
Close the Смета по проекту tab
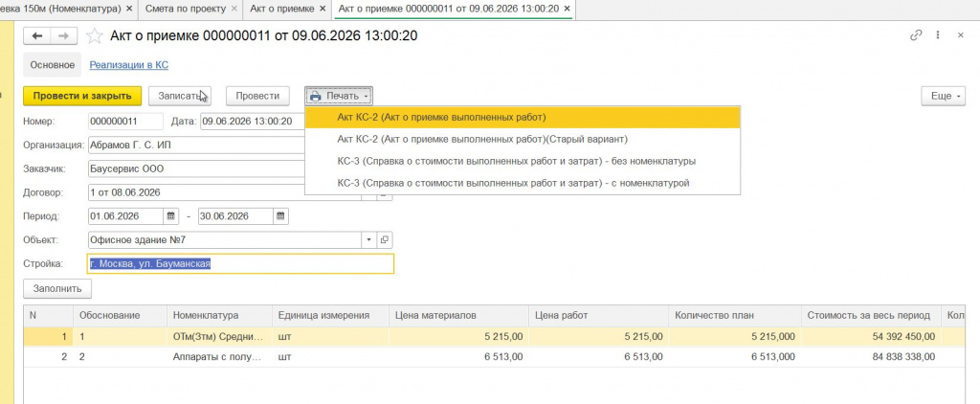[x=234, y=9]
